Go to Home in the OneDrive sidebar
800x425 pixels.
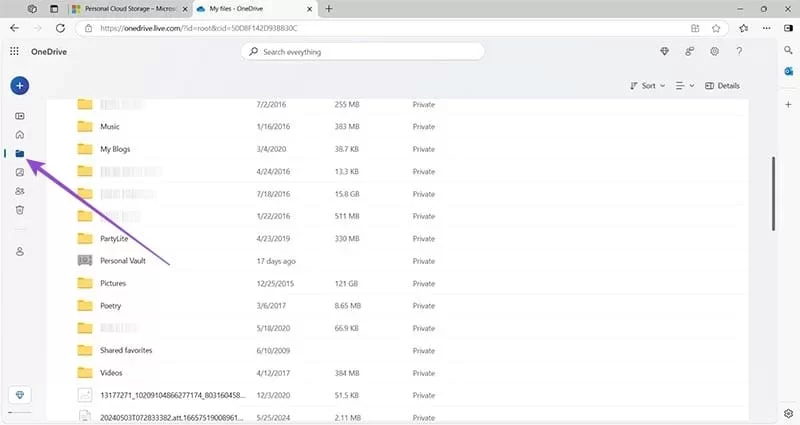point(19,134)
